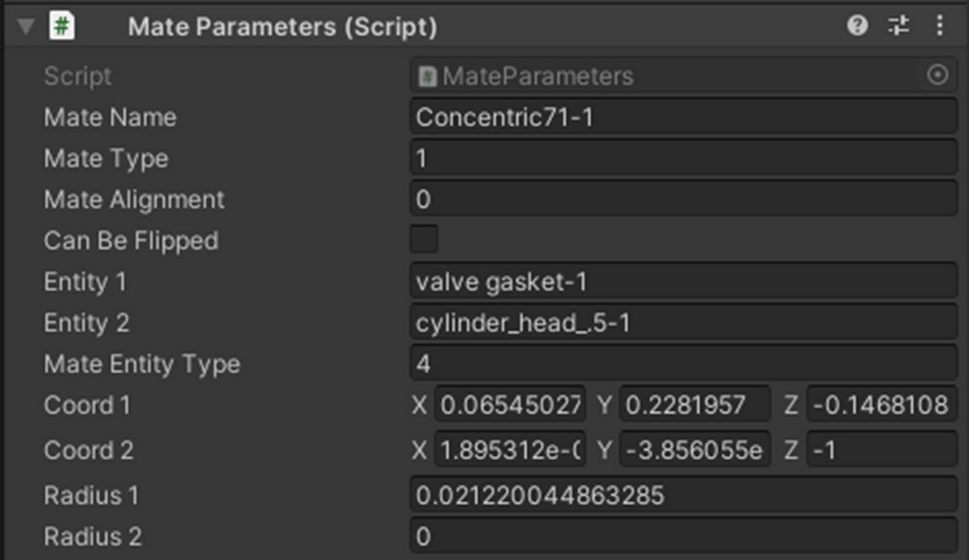The image size is (969, 560).
Task: Click the Radius 2 value field
Action: (683, 536)
